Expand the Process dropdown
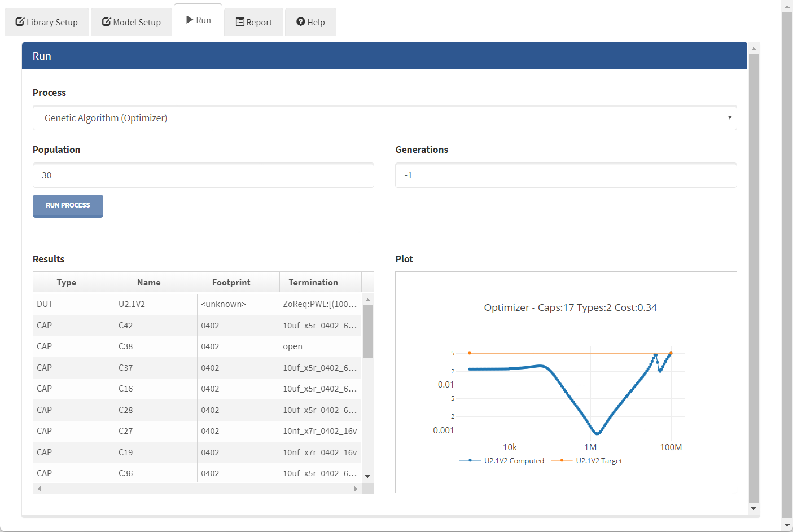This screenshot has height=532, width=793. 384,118
